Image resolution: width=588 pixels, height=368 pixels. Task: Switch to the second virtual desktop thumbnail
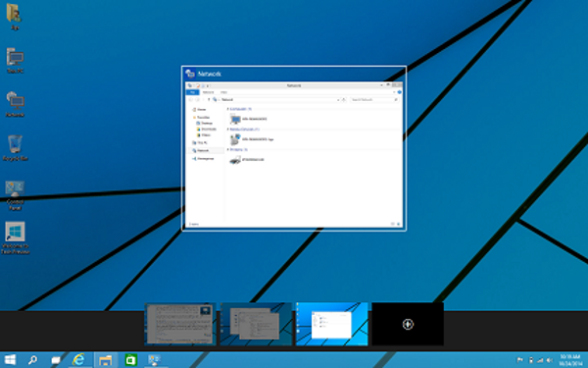pyautogui.click(x=256, y=324)
